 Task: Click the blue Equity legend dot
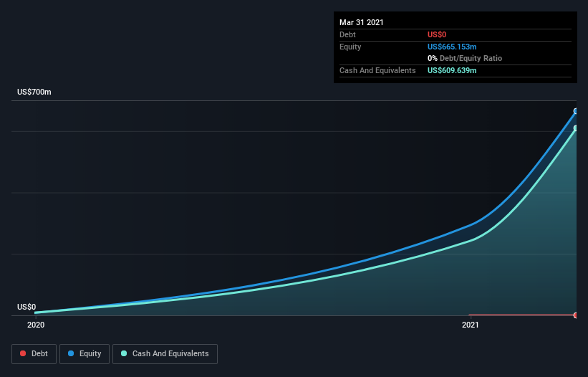pos(71,353)
